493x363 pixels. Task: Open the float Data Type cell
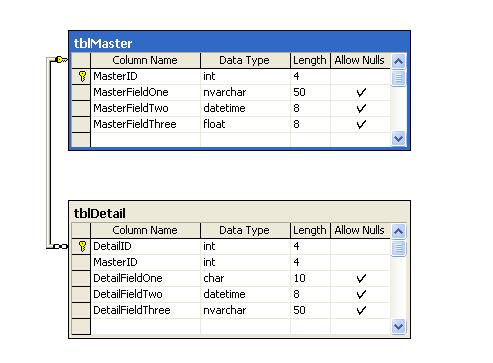pyautogui.click(x=245, y=124)
